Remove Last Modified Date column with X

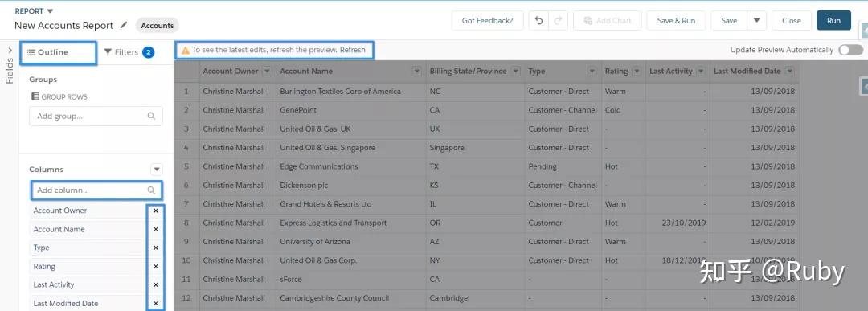(156, 303)
